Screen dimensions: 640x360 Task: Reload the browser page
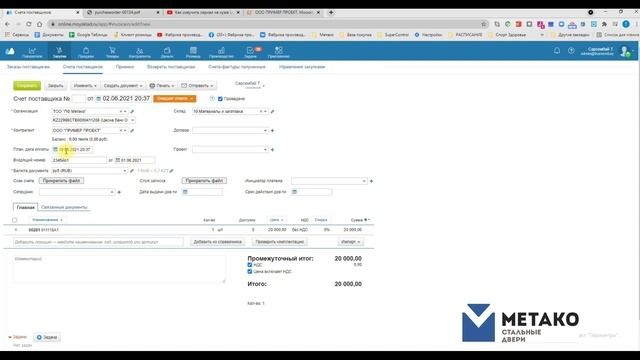pos(29,24)
